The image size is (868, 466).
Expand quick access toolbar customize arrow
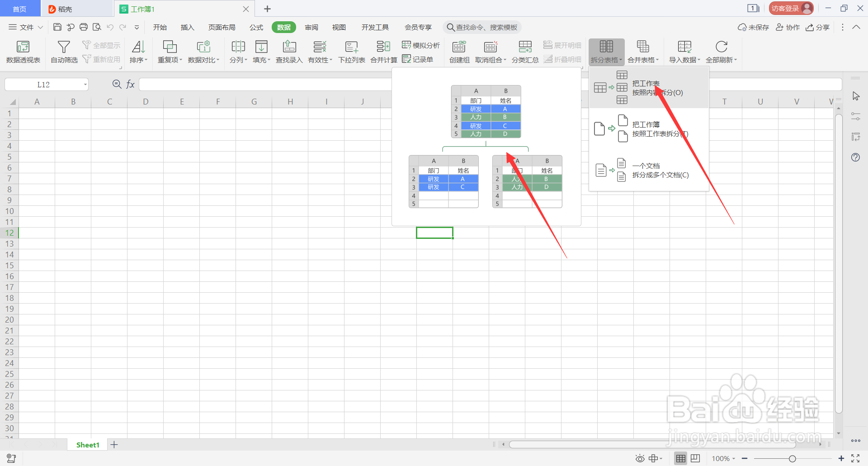click(137, 27)
